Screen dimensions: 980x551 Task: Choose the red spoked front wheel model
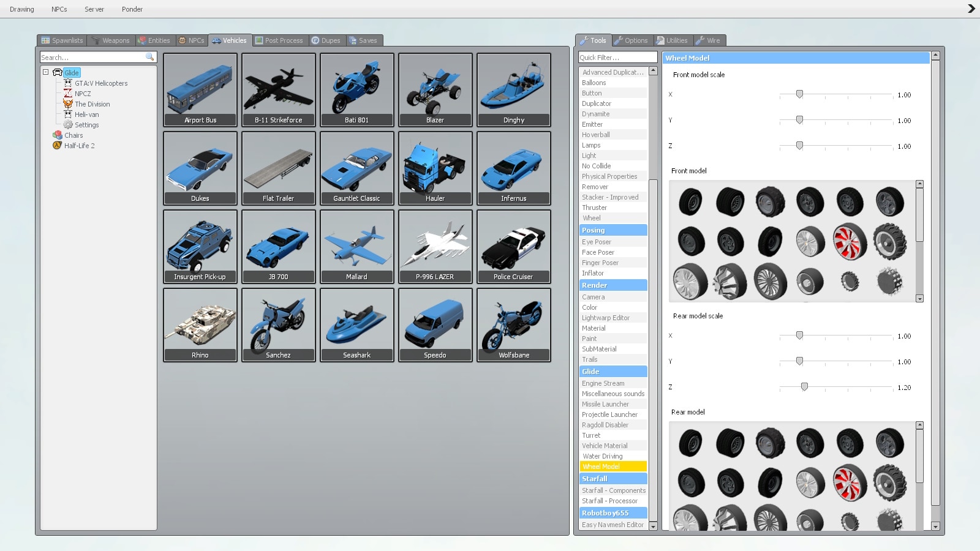pos(850,241)
